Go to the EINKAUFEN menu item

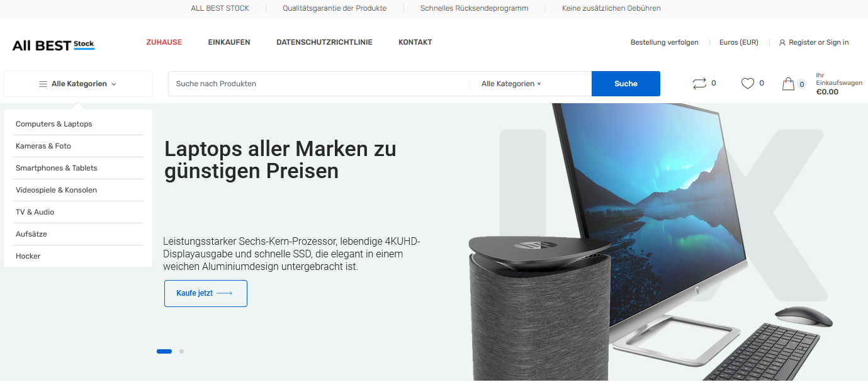[229, 42]
